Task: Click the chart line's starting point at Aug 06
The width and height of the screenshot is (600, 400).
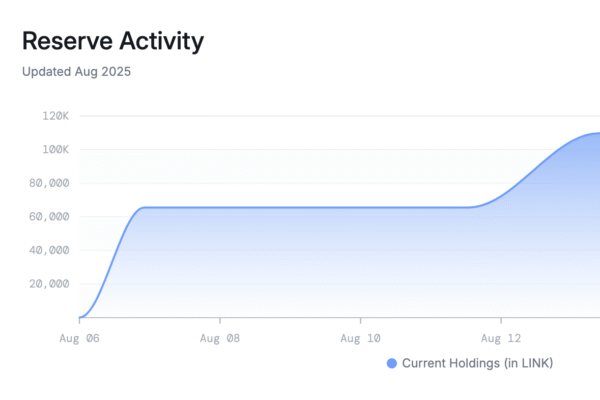Action: (80, 316)
